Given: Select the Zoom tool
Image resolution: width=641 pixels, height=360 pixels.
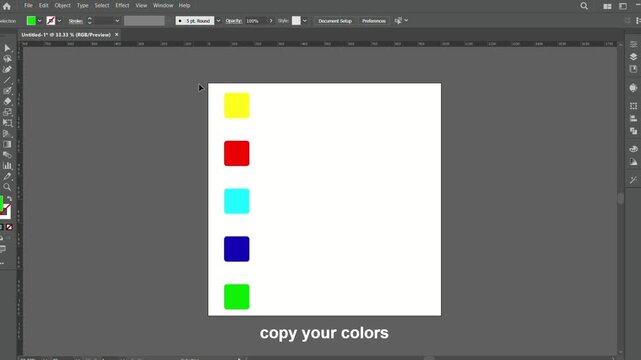Looking at the screenshot, I should [7, 187].
